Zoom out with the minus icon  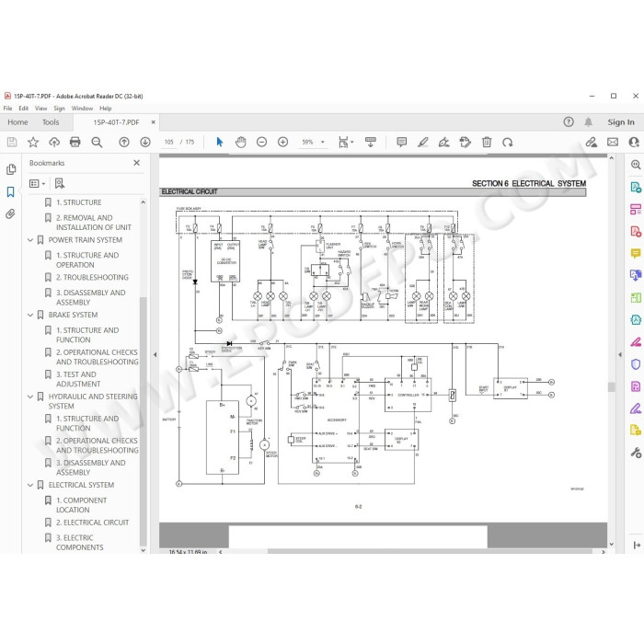[x=261, y=142]
